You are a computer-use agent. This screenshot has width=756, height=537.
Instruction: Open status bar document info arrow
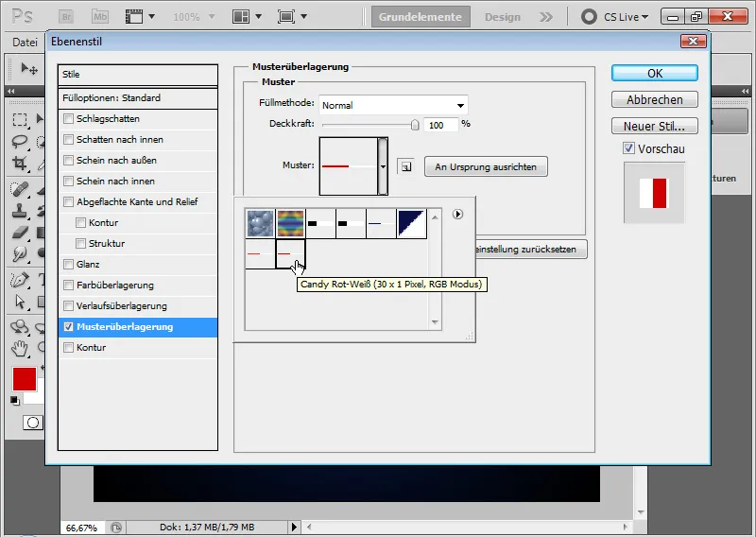(x=294, y=527)
